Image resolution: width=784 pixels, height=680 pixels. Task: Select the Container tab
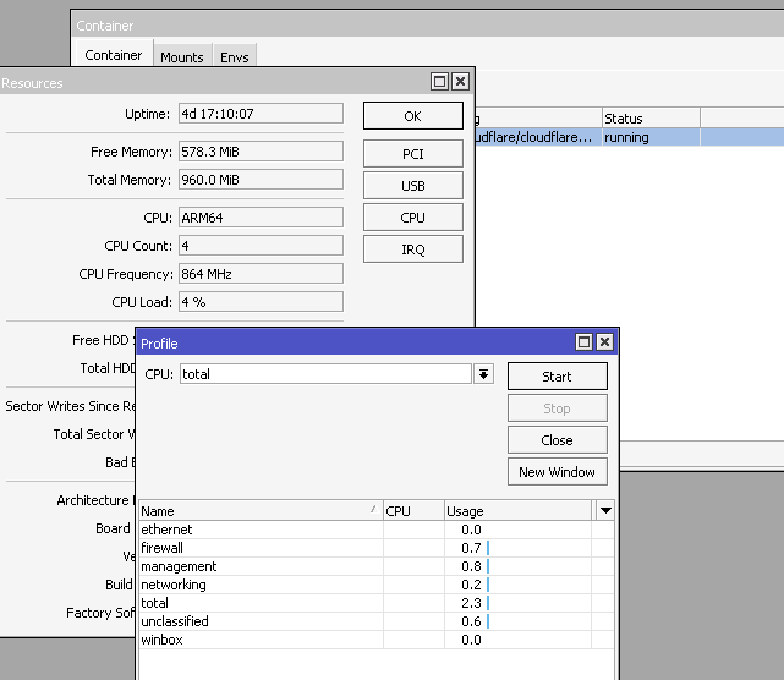pos(113,54)
